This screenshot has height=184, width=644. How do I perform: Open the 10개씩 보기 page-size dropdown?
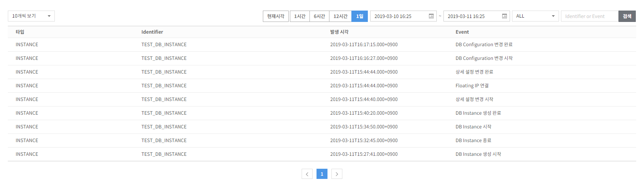coord(31,16)
